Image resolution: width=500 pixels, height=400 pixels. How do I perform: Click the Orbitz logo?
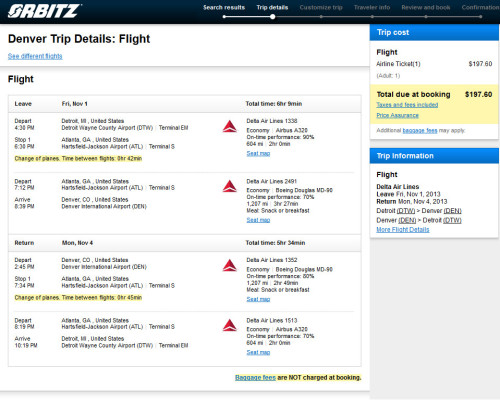pyautogui.click(x=44, y=11)
